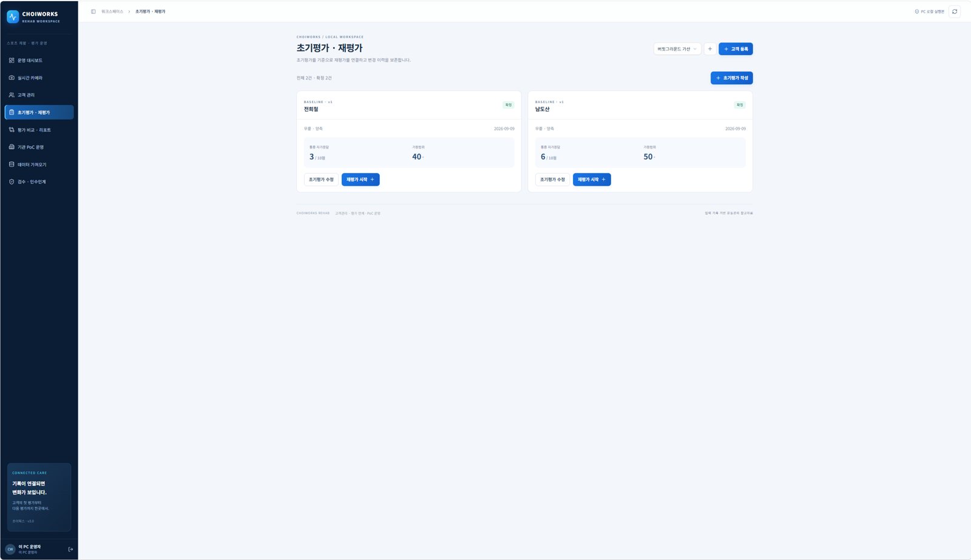
Task: Click the 초기평가 · 재평가 breadcrumb
Action: tap(151, 12)
